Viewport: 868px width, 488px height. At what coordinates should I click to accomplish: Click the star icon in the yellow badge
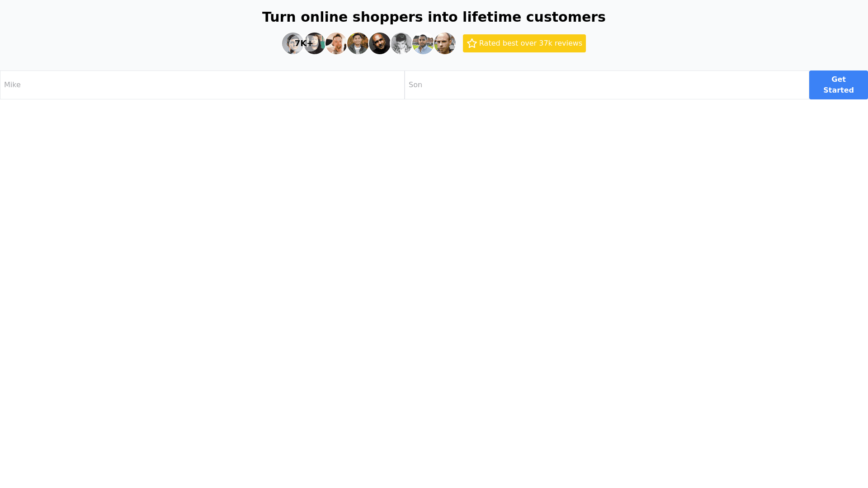click(x=472, y=43)
